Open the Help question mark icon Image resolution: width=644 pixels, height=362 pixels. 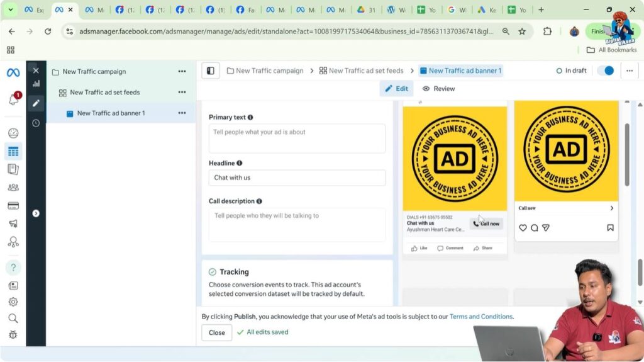tap(13, 267)
